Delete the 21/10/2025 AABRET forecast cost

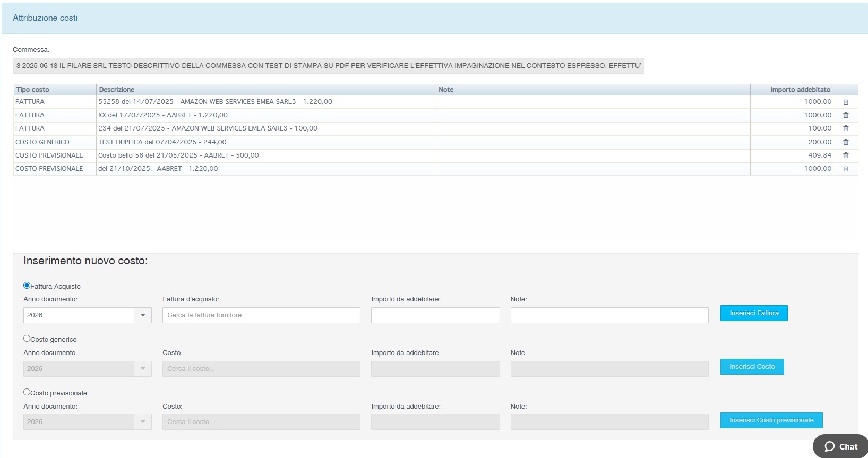tap(846, 169)
